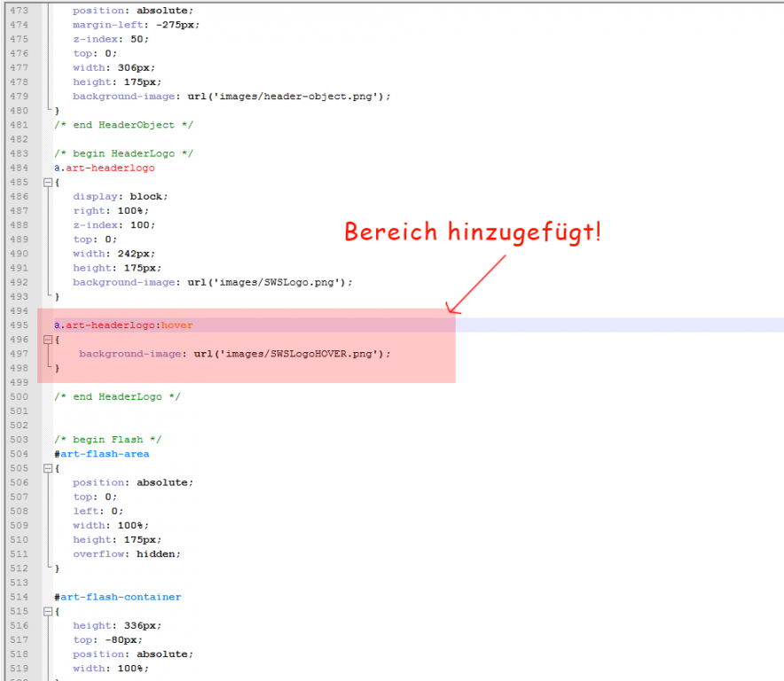784x681 pixels.
Task: Click the 'end HeaderObject' comment
Action: [123, 125]
